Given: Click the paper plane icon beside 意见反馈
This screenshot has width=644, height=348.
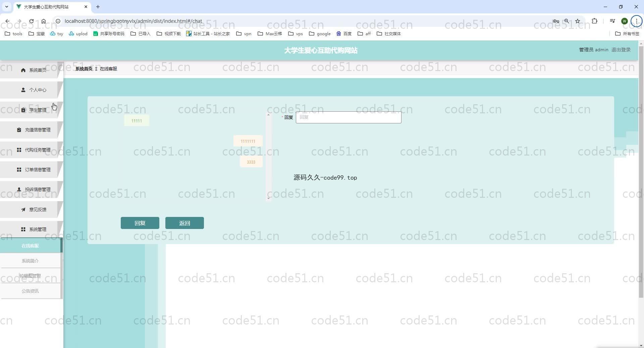Looking at the screenshot, I should coord(23,210).
